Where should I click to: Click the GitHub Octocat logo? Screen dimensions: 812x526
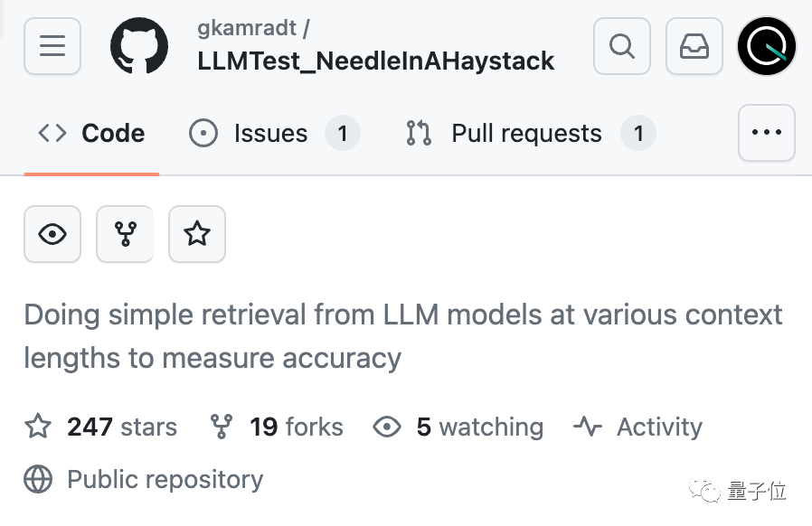tap(138, 46)
